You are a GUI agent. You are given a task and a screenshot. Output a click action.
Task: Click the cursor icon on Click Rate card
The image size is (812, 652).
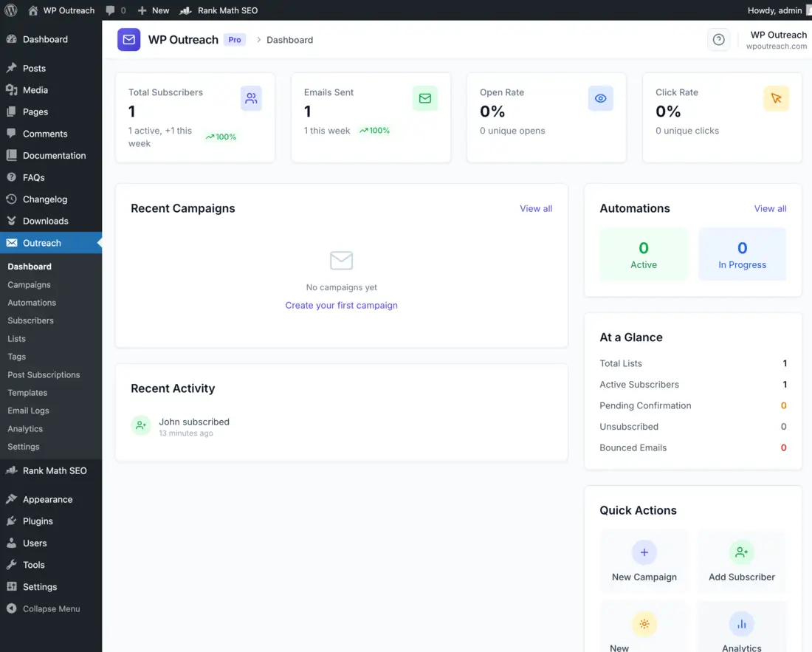click(776, 97)
